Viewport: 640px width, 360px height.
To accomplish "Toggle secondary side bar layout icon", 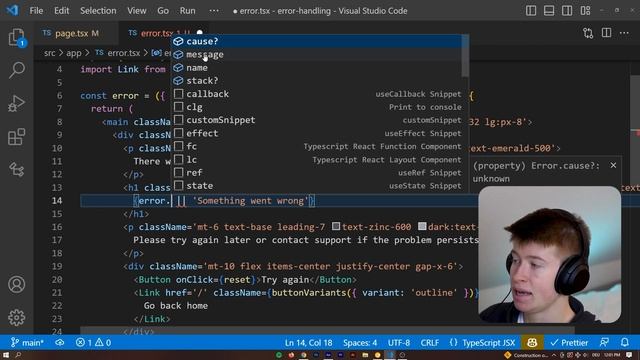I will (567, 11).
